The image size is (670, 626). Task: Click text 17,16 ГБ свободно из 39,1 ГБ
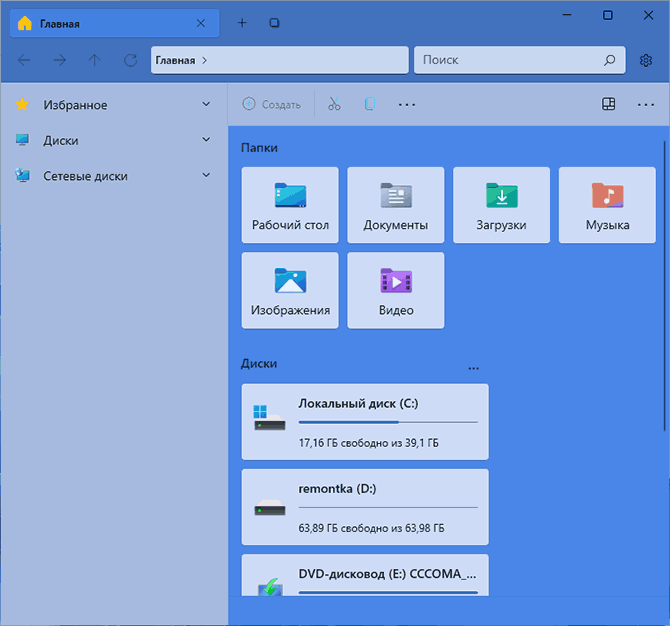pyautogui.click(x=368, y=443)
